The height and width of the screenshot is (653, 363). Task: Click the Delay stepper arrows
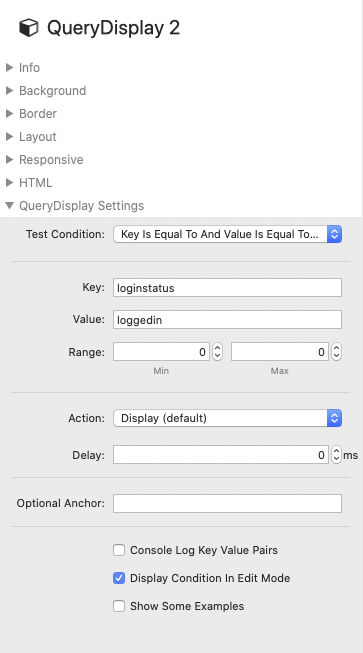pos(336,455)
